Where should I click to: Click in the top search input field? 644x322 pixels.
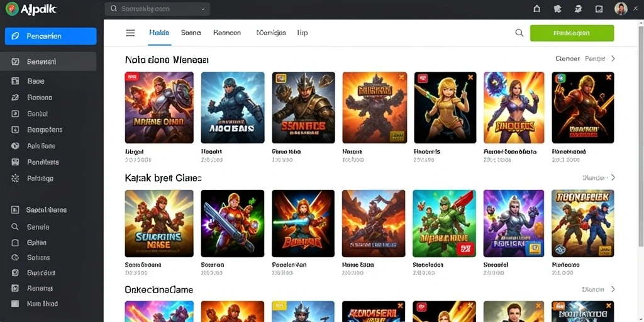[x=157, y=9]
